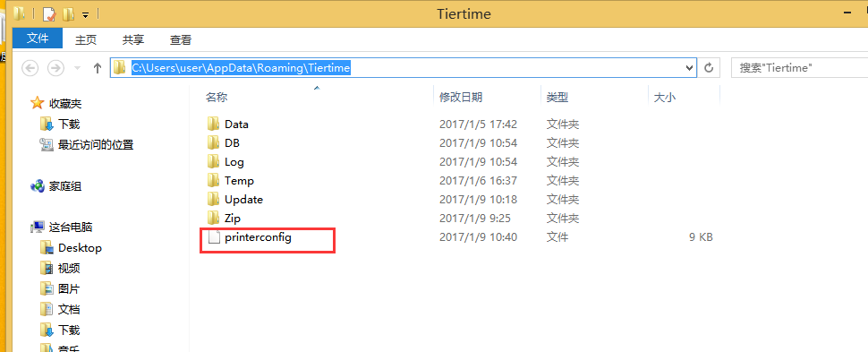
Task: Click the 2017/1/9 10:18 date for Update
Action: 478,200
